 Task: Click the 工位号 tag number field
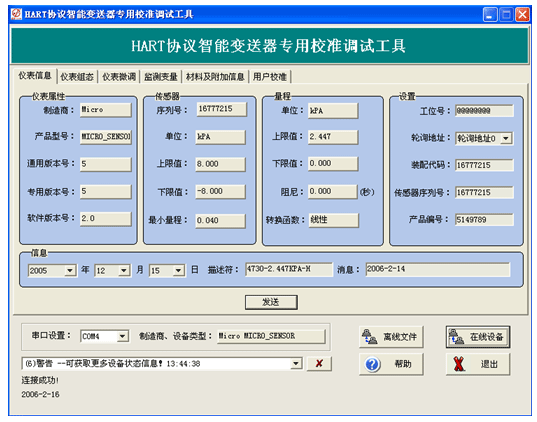[x=484, y=111]
